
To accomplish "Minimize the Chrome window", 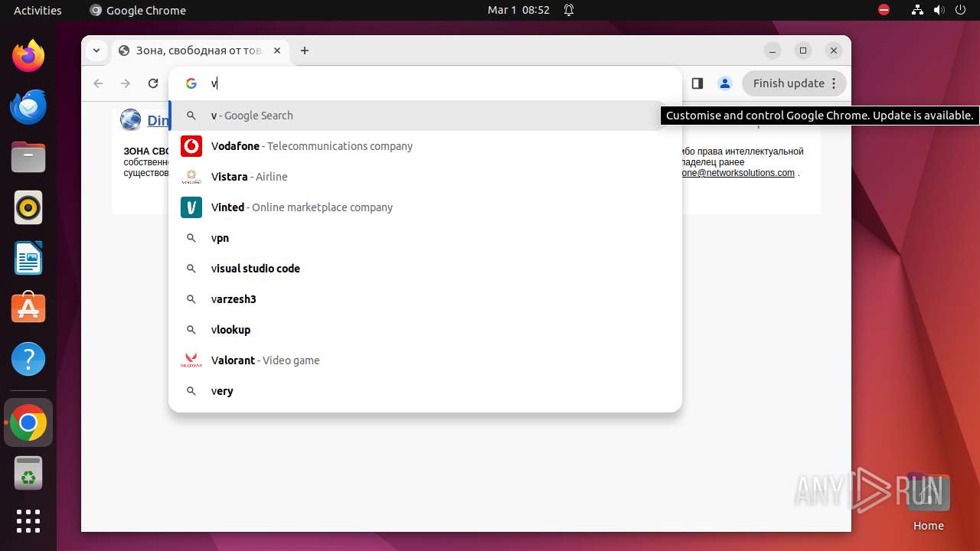I will 773,51.
